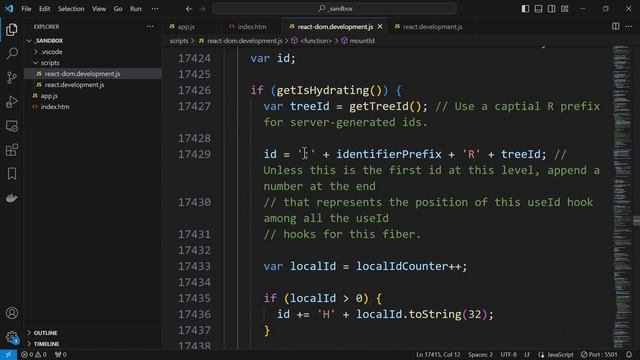Viewport: 640px width, 360px height.
Task: Open the overflow menu ellipsis in menu bar
Action: click(x=155, y=9)
